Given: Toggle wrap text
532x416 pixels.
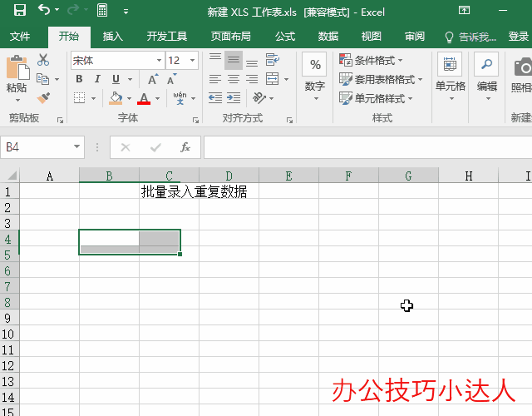Looking at the screenshot, I should (x=272, y=60).
